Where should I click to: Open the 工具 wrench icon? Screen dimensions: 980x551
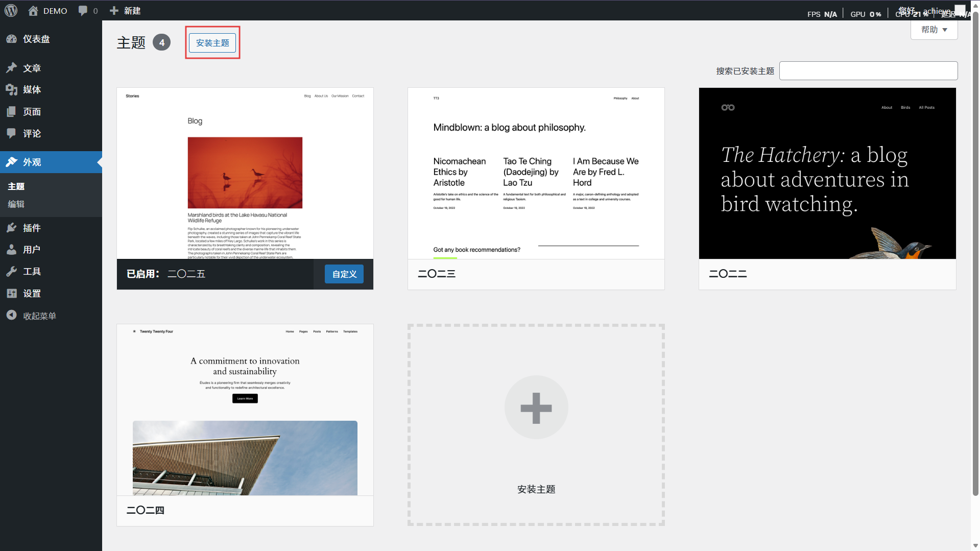pyautogui.click(x=12, y=272)
